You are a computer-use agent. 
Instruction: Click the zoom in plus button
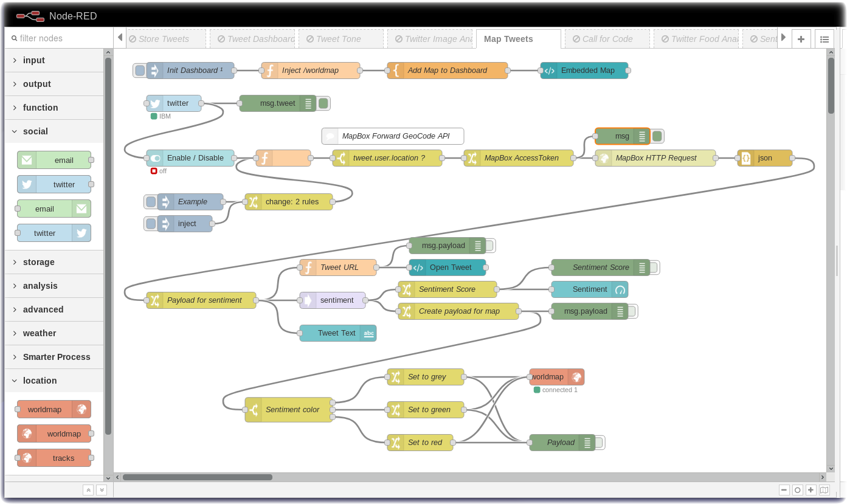[811, 490]
